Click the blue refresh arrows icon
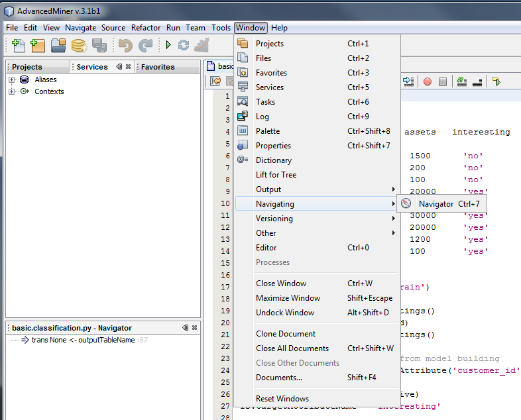 tap(184, 45)
